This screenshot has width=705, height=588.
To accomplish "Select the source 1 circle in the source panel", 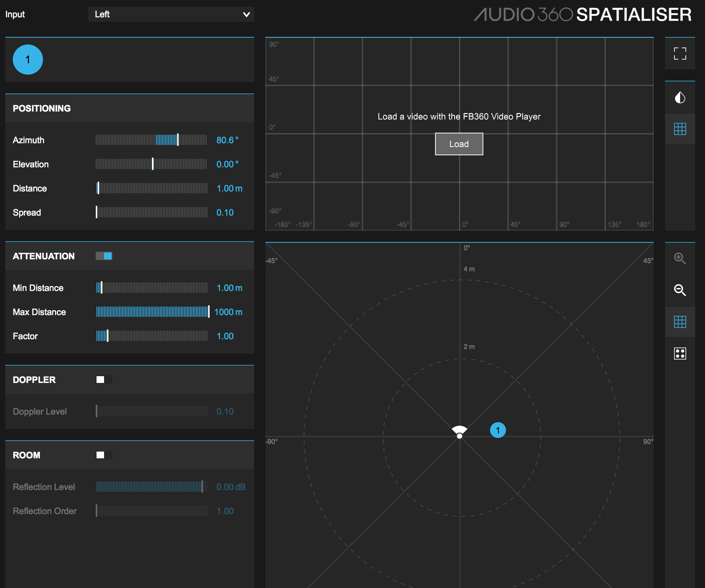I will 28,60.
